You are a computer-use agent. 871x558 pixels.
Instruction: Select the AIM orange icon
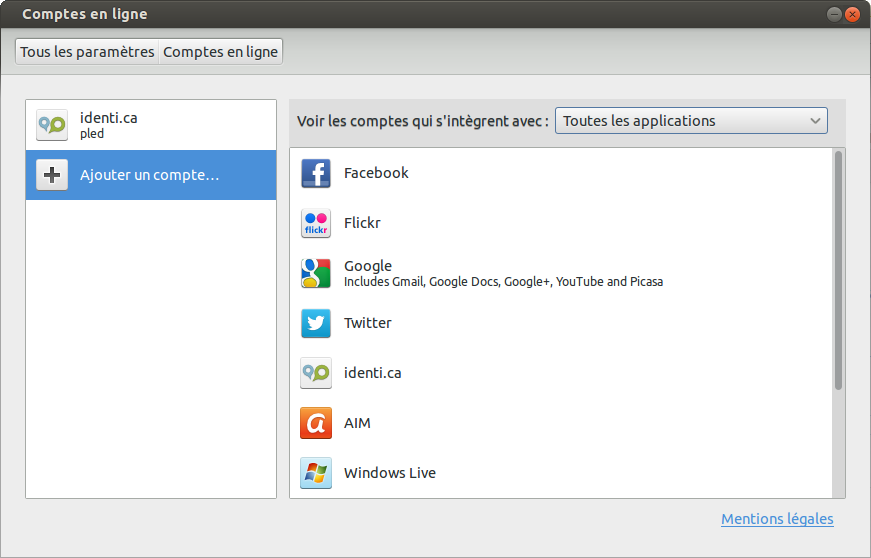[x=316, y=423]
